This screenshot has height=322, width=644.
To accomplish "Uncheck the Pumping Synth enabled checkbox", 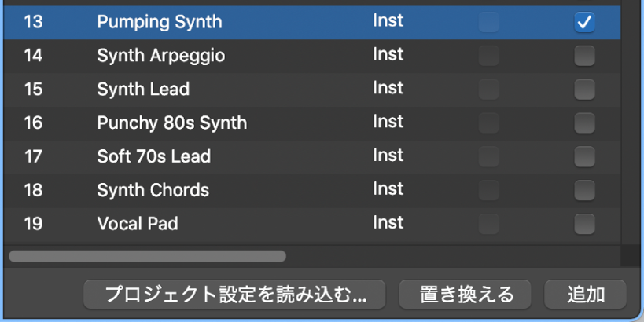I will [584, 23].
